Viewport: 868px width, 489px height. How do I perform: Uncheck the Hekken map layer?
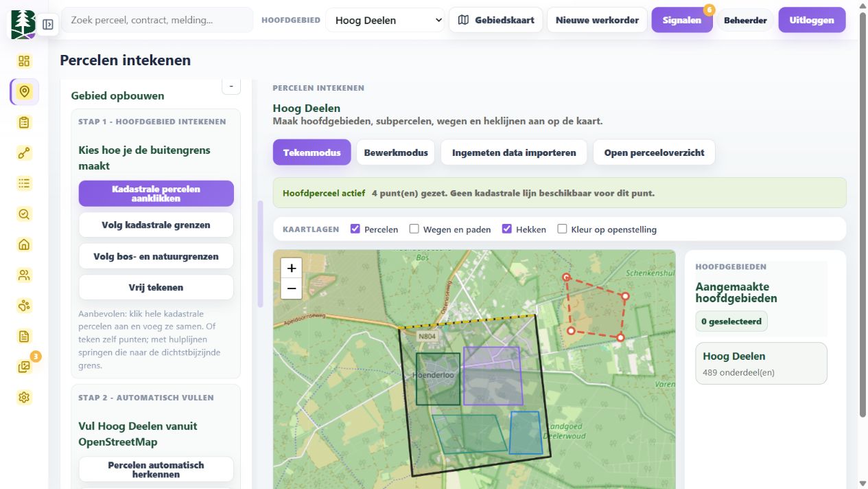[507, 229]
